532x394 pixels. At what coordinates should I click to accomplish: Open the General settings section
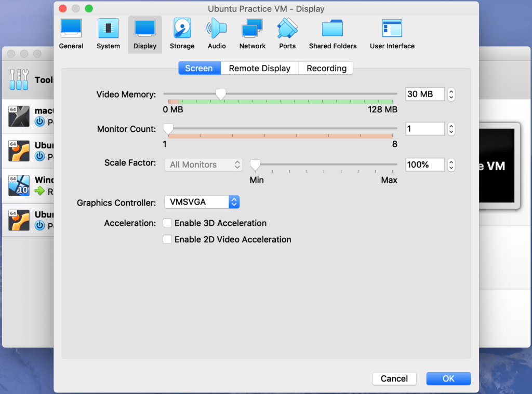pos(71,34)
